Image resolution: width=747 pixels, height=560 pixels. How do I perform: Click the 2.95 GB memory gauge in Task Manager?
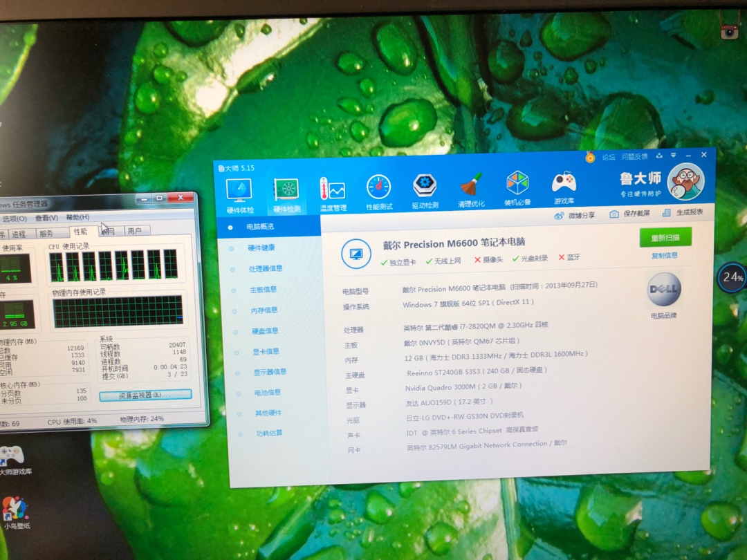click(17, 315)
